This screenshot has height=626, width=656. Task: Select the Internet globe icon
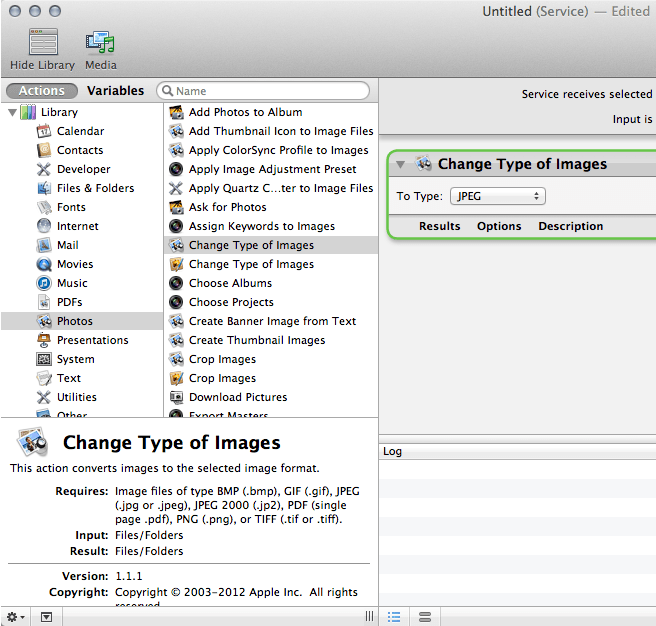(44, 226)
